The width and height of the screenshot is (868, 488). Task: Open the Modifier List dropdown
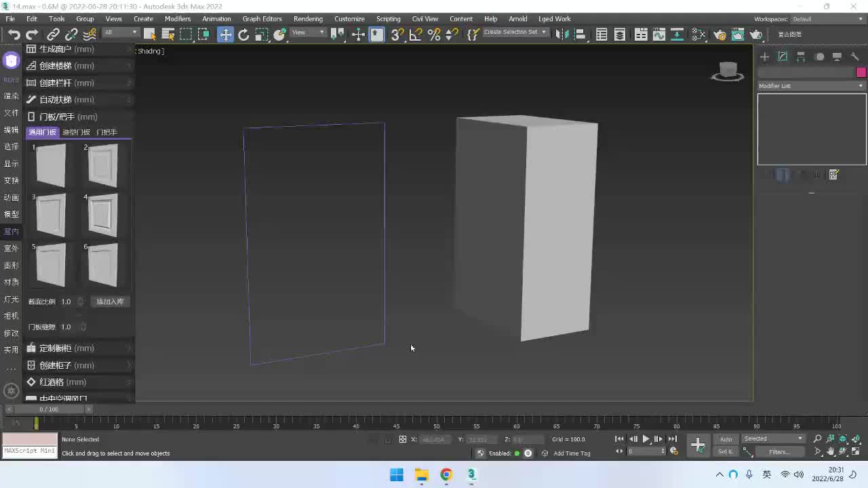pyautogui.click(x=811, y=86)
